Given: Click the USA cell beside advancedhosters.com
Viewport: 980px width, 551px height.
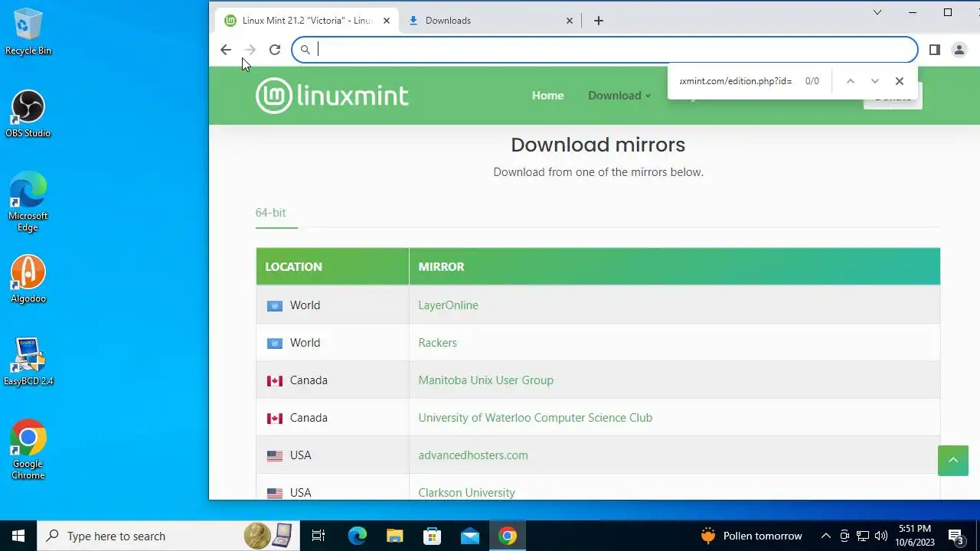Looking at the screenshot, I should [332, 455].
